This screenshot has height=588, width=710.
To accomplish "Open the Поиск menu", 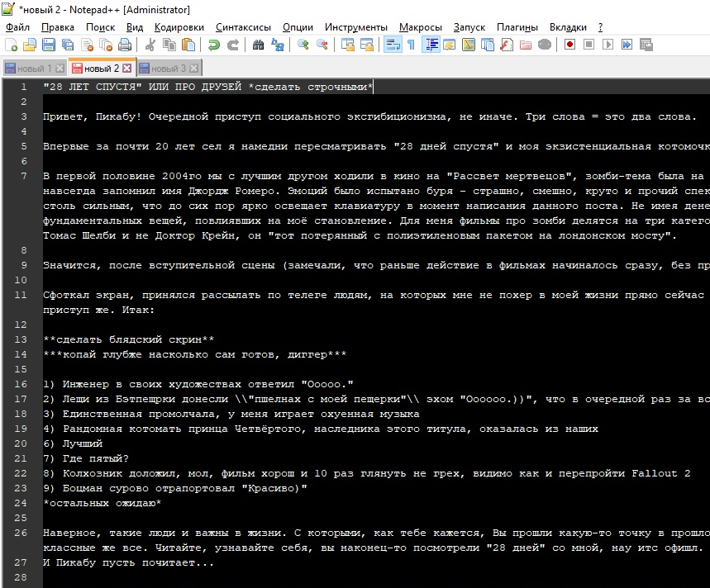I will (x=101, y=27).
